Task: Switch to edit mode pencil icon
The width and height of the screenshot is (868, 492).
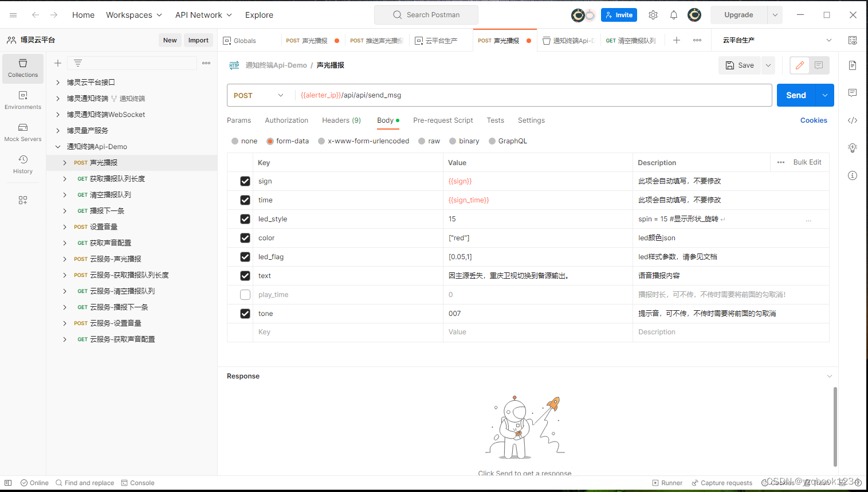Action: point(800,65)
